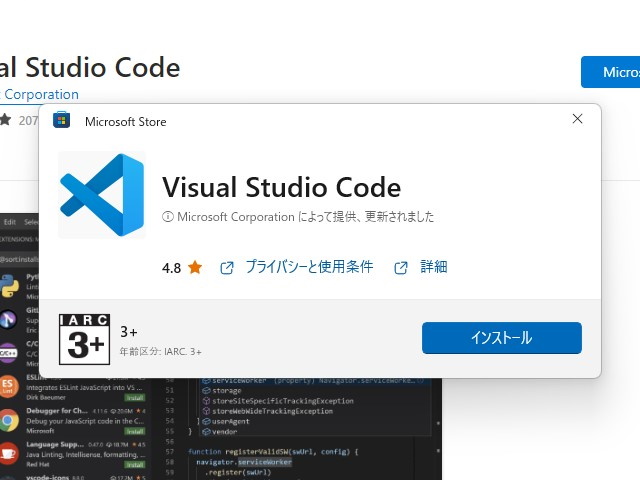Click the Java Language Support extension icon
The width and height of the screenshot is (640, 480).
pos(8,454)
